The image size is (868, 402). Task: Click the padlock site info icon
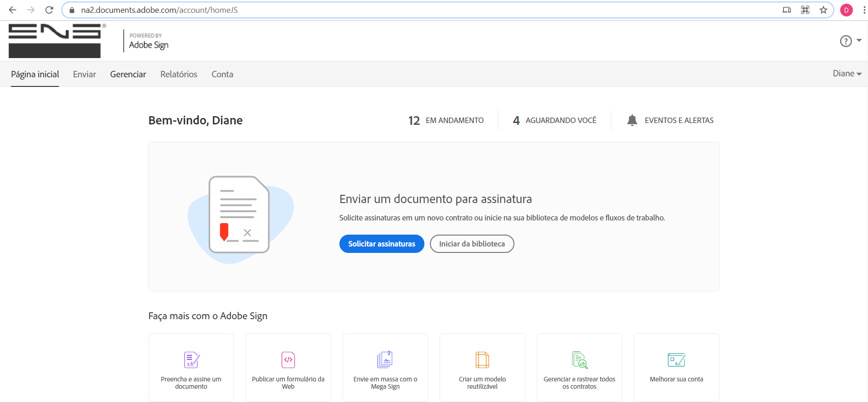pos(72,10)
